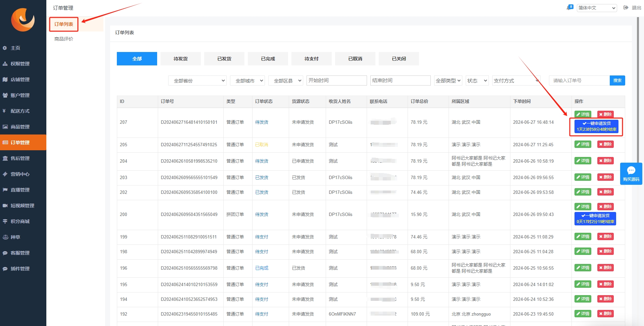Click 已取消 status link of order 205
The height and width of the screenshot is (326, 644).
point(262,145)
